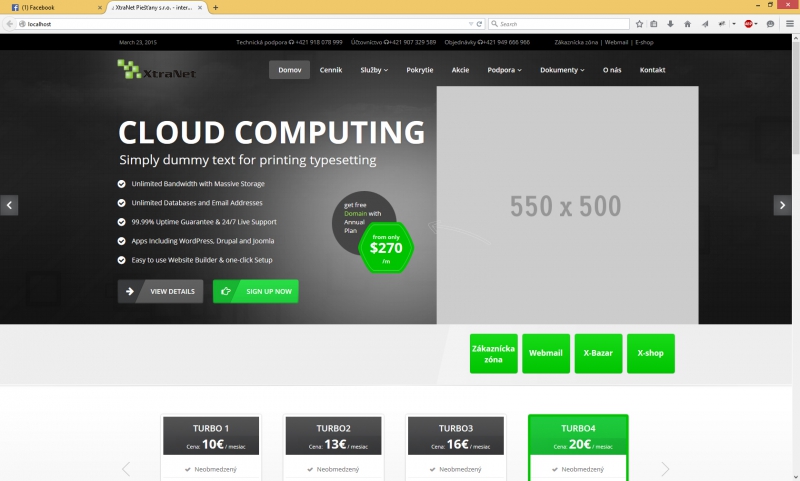Go to the browser home page icon
The image size is (800, 481).
pos(687,24)
